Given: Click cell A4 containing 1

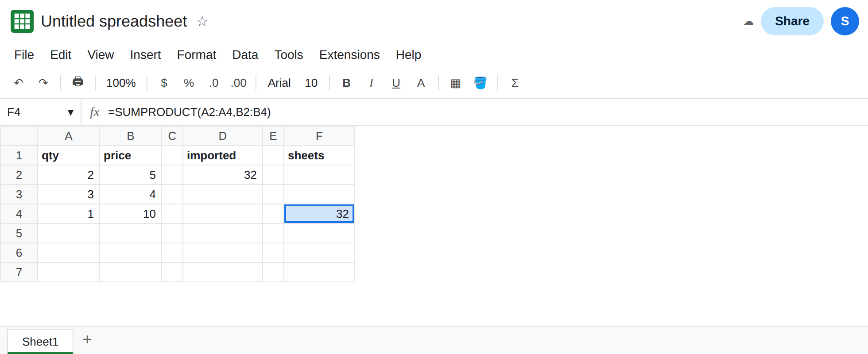Looking at the screenshot, I should [x=69, y=214].
